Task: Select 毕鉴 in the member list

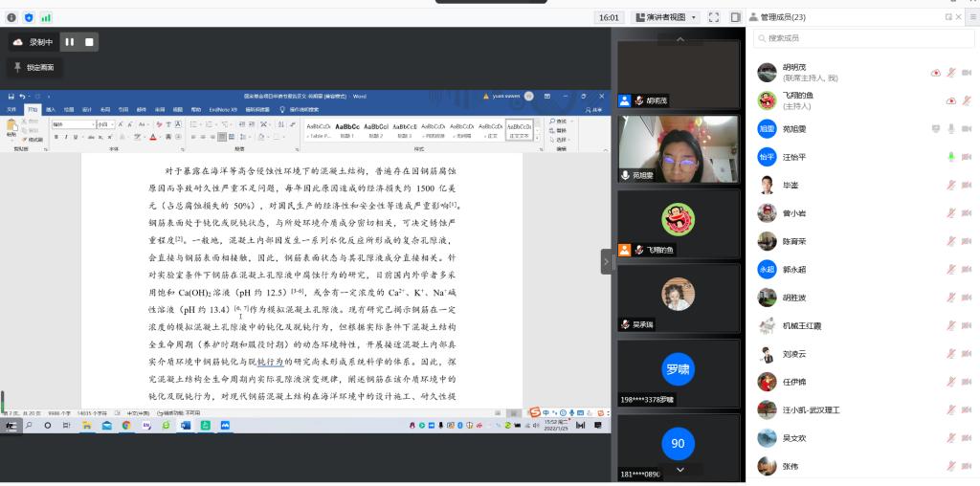Action: click(790, 185)
